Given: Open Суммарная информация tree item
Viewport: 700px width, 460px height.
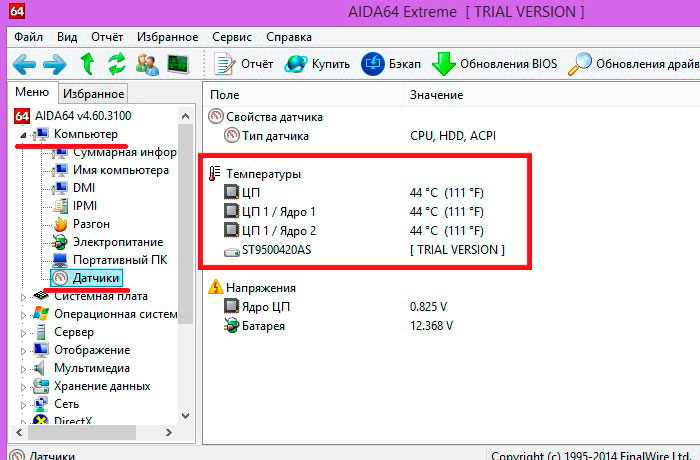Looking at the screenshot, I should point(125,152).
